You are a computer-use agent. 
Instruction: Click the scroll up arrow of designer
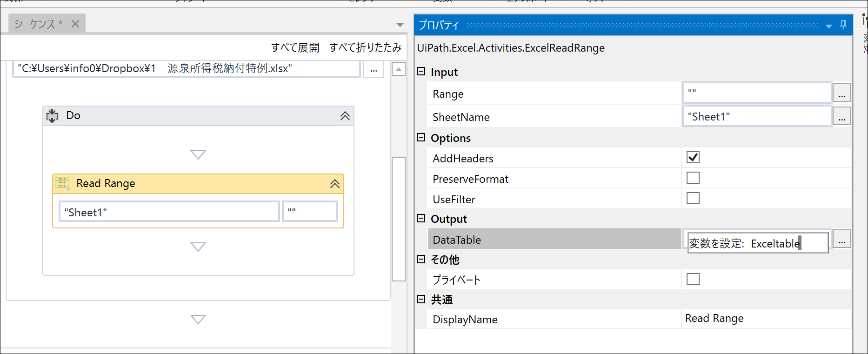(x=399, y=69)
